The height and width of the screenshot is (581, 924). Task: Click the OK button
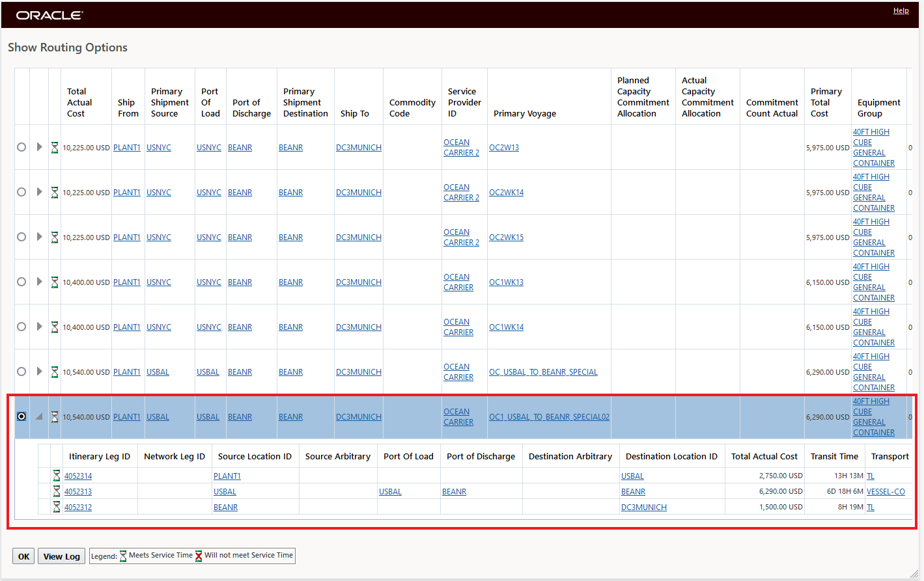tap(23, 556)
